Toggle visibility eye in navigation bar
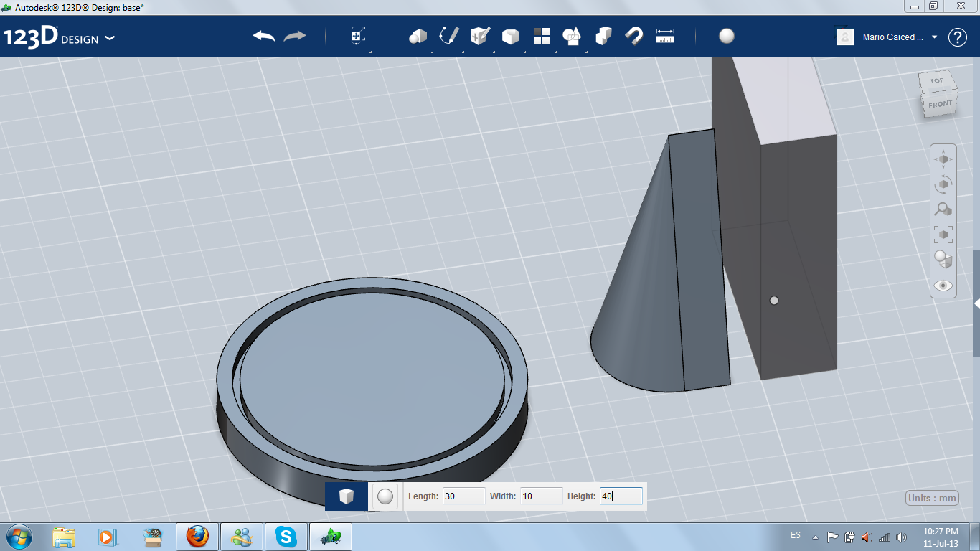 [x=943, y=286]
